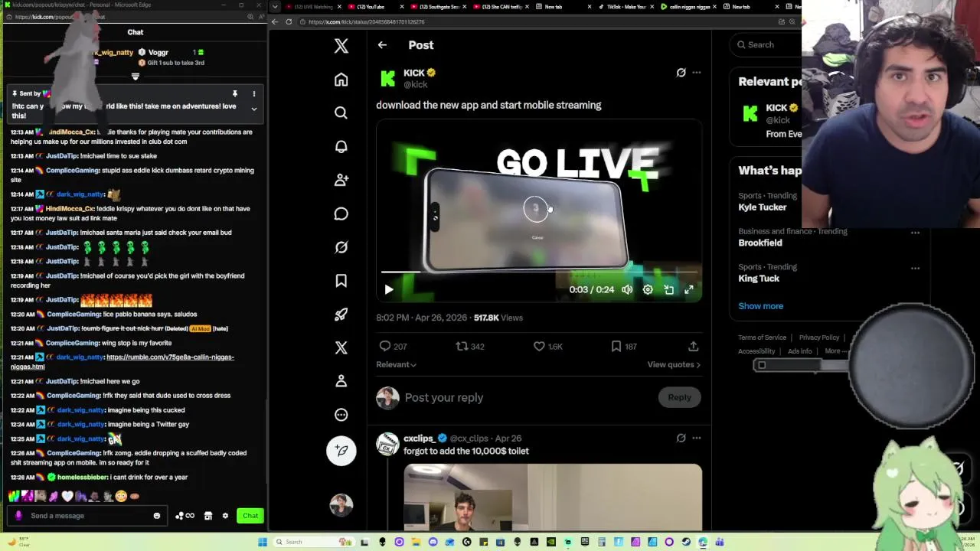Go to X Home feed icon
The height and width of the screenshot is (551, 980).
coord(341,80)
